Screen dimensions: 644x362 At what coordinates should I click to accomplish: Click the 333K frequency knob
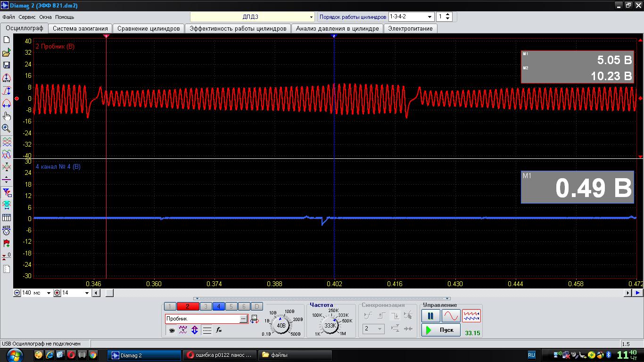(330, 325)
